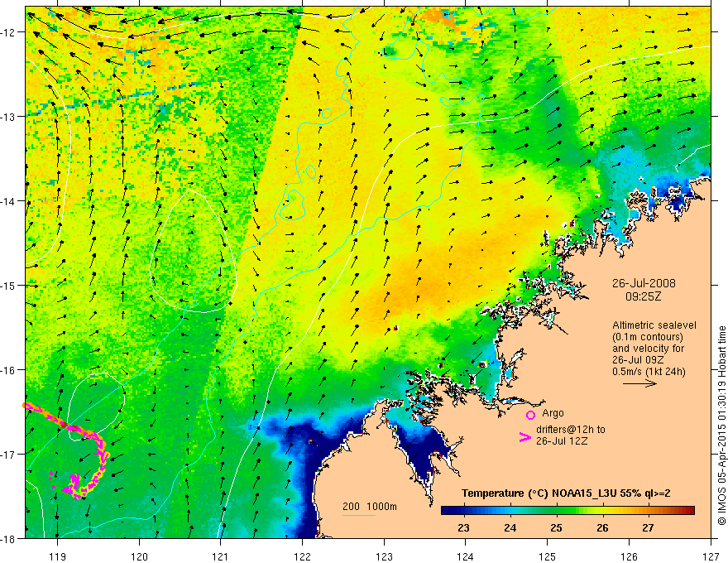This screenshot has width=728, height=563.
Task: Click 'and velocity for' caption line
Action: click(648, 349)
